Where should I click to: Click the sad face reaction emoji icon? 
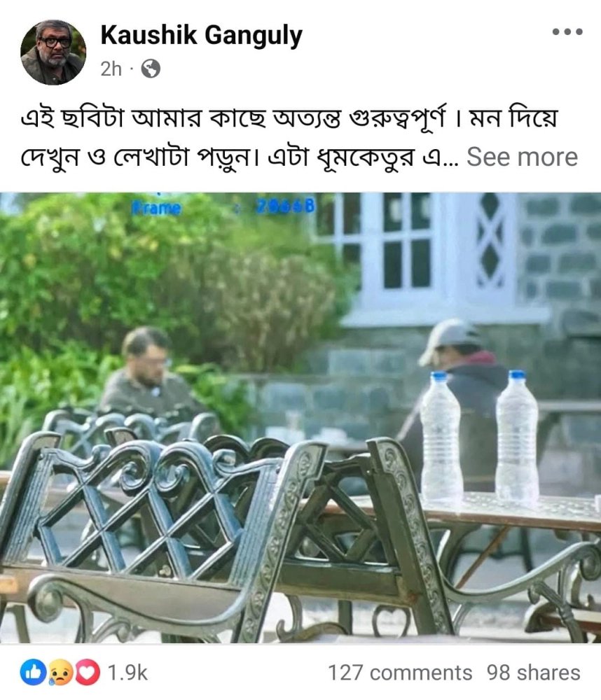(61, 672)
